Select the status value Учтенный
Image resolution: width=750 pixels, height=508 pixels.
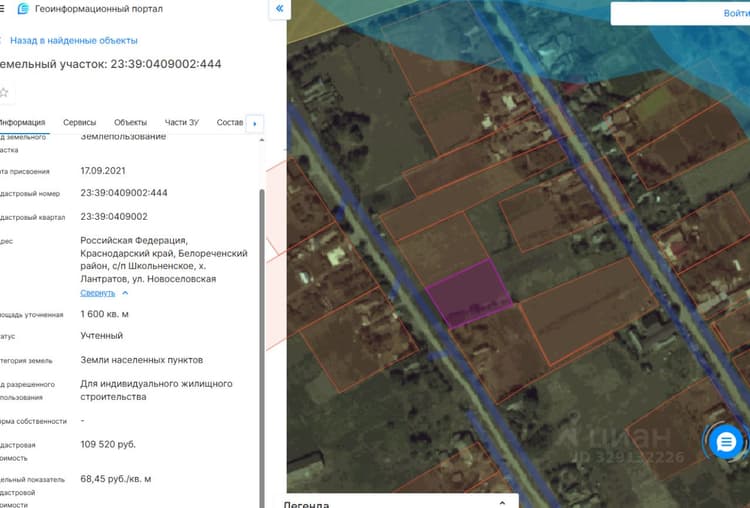pyautogui.click(x=101, y=336)
